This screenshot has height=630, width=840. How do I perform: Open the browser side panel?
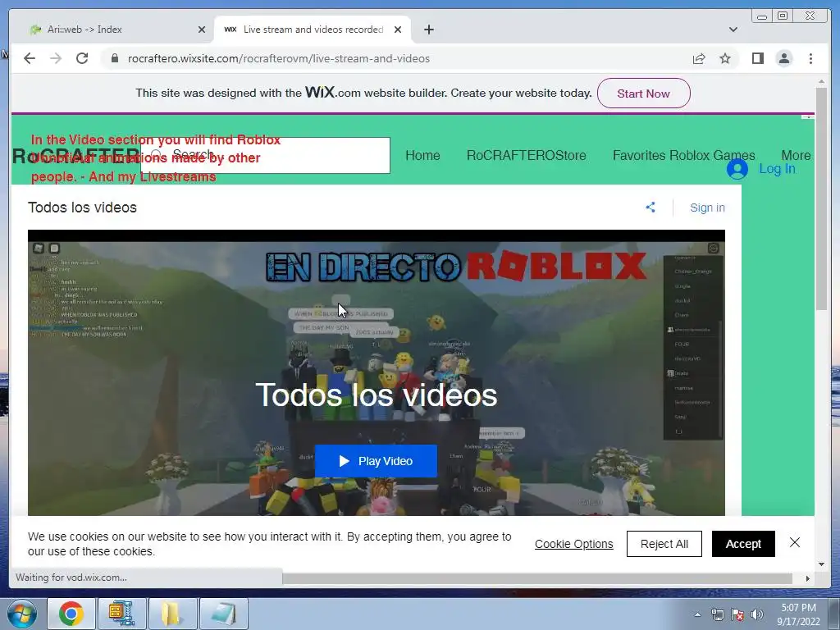[757, 58]
